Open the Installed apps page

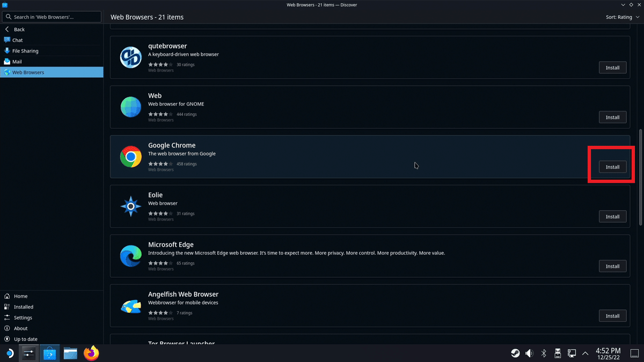tap(52, 307)
